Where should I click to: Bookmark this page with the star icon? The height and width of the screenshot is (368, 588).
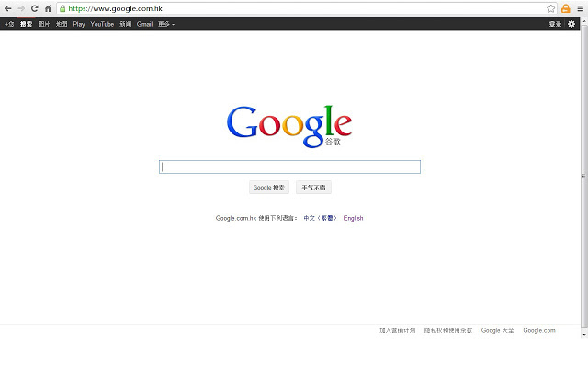click(x=551, y=8)
